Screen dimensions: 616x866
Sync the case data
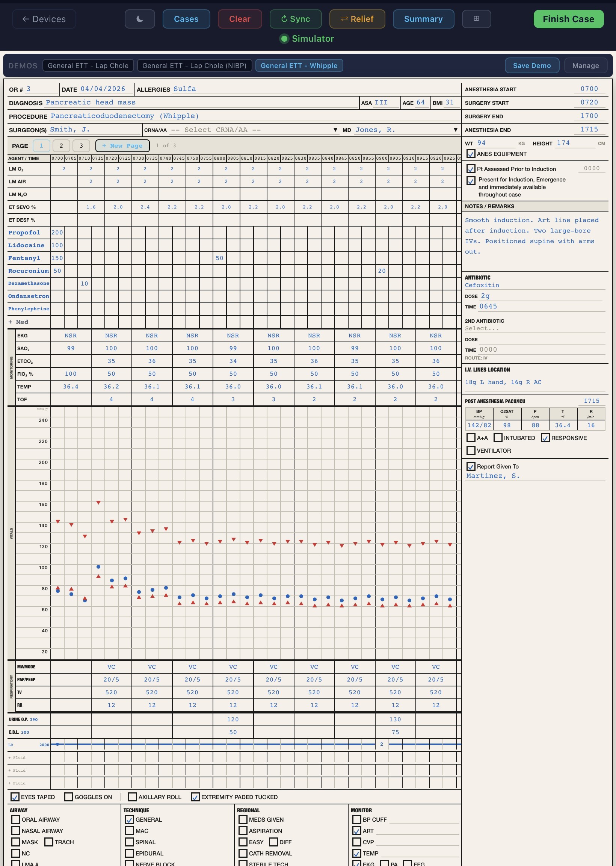point(296,19)
